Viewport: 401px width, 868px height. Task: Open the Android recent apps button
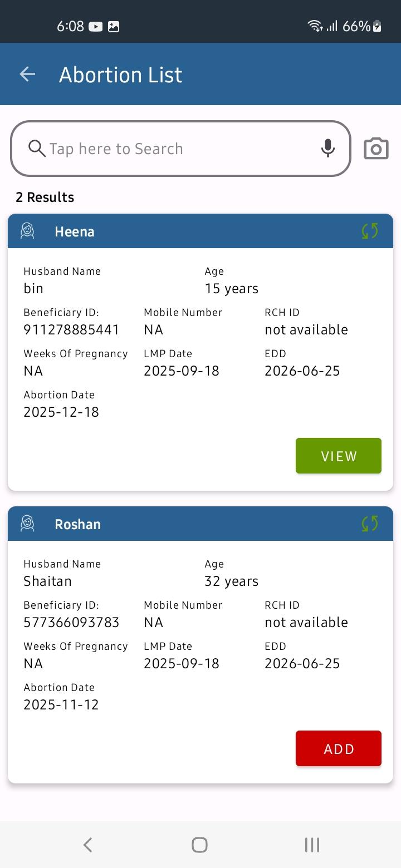pos(312,845)
